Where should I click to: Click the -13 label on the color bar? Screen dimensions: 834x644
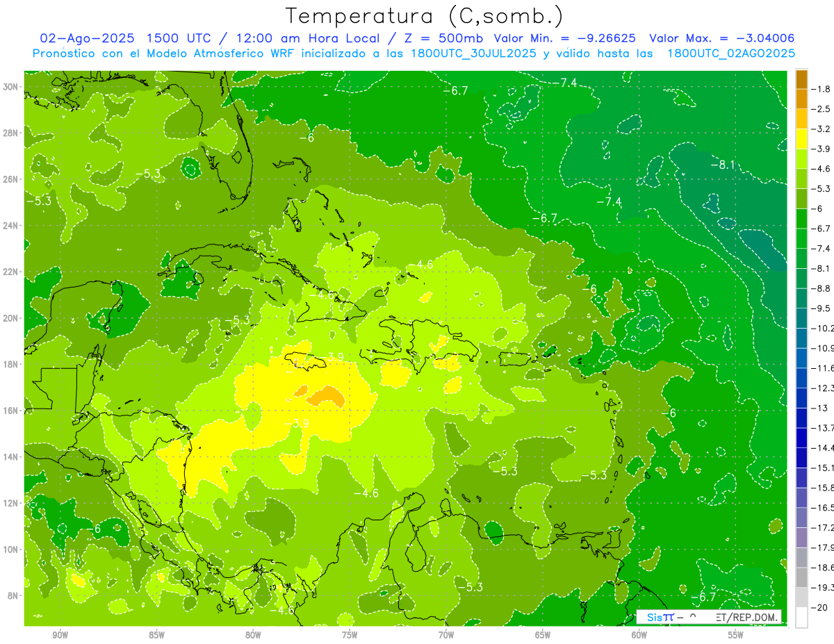coord(819,408)
